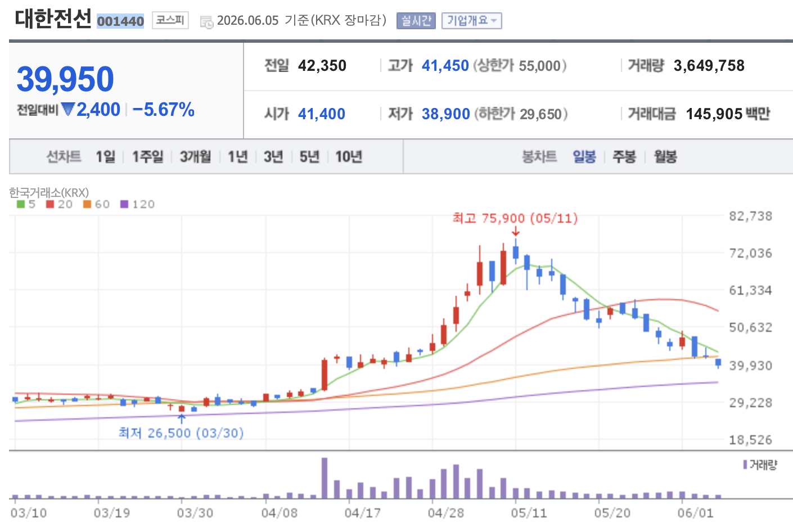The height and width of the screenshot is (532, 793).
Task: Click the blue down-triangle icon next to 전일대비
Action: (x=68, y=109)
